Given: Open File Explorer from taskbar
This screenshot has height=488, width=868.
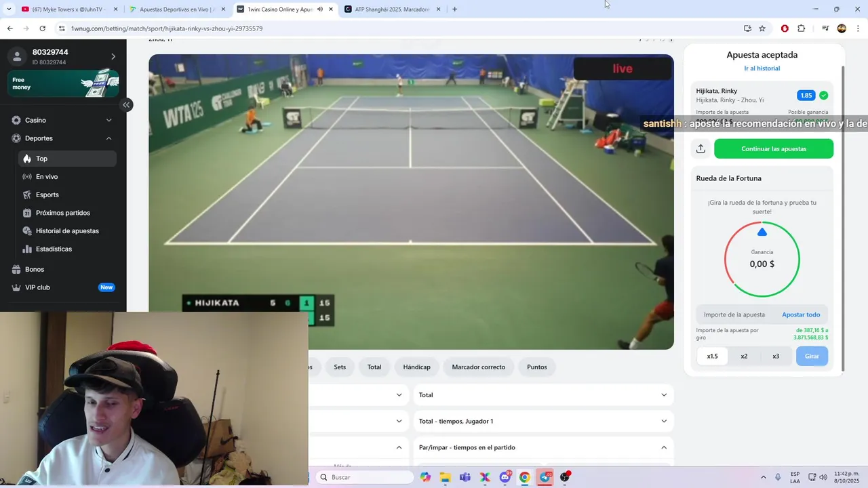Looking at the screenshot, I should click(x=445, y=477).
